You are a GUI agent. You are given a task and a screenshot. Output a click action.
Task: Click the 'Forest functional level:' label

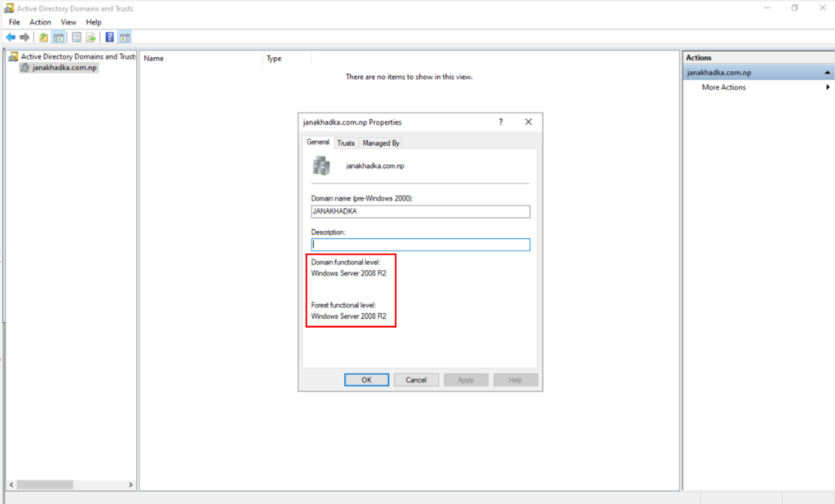343,305
